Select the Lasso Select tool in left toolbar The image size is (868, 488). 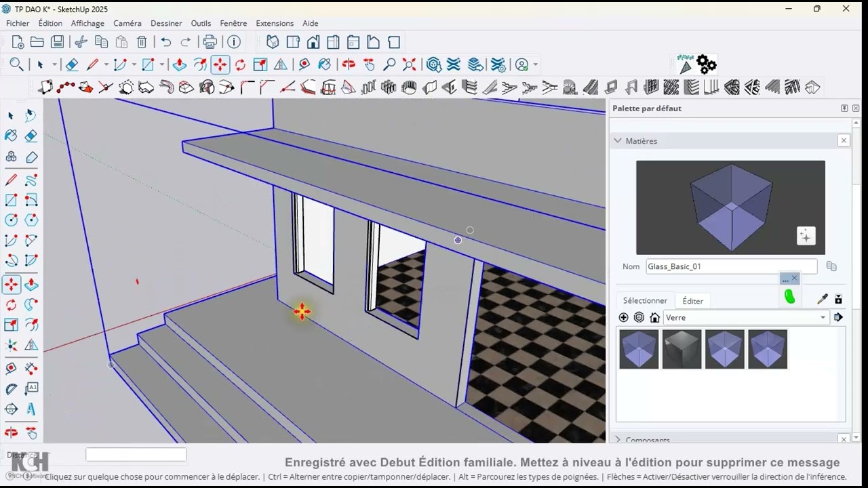[31, 116]
